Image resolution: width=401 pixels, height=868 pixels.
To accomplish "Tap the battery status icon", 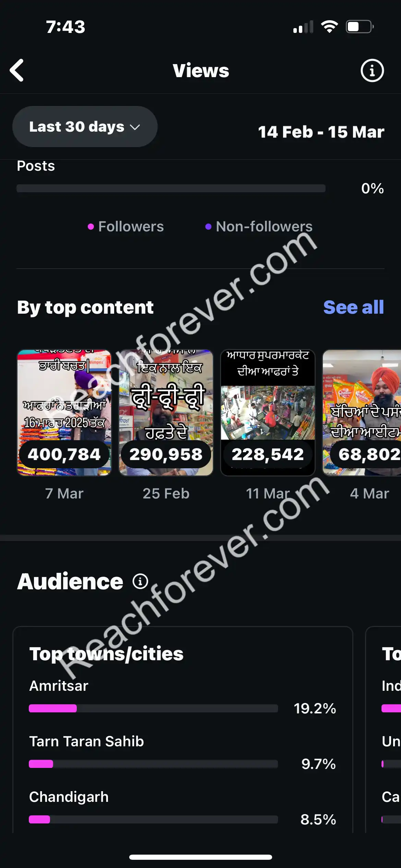I will click(360, 27).
